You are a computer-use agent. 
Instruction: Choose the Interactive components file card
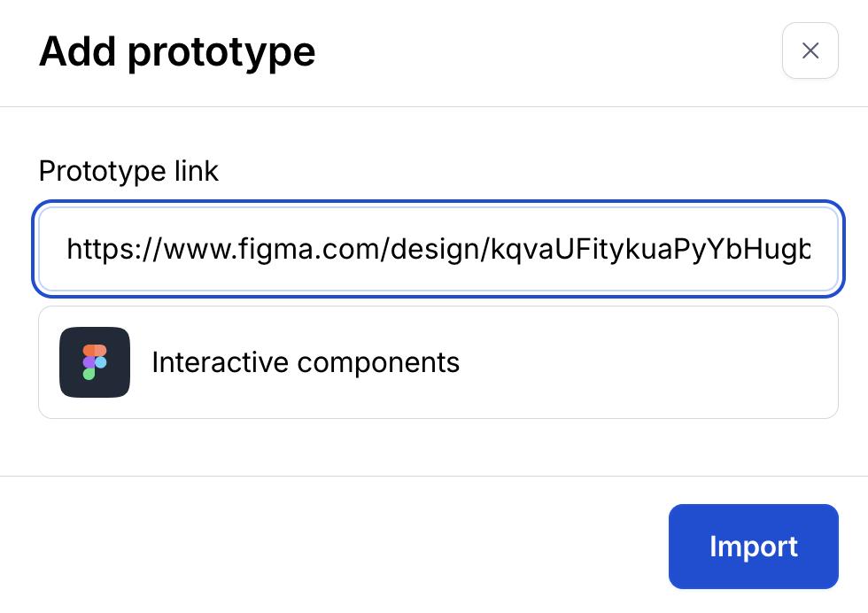pos(438,362)
